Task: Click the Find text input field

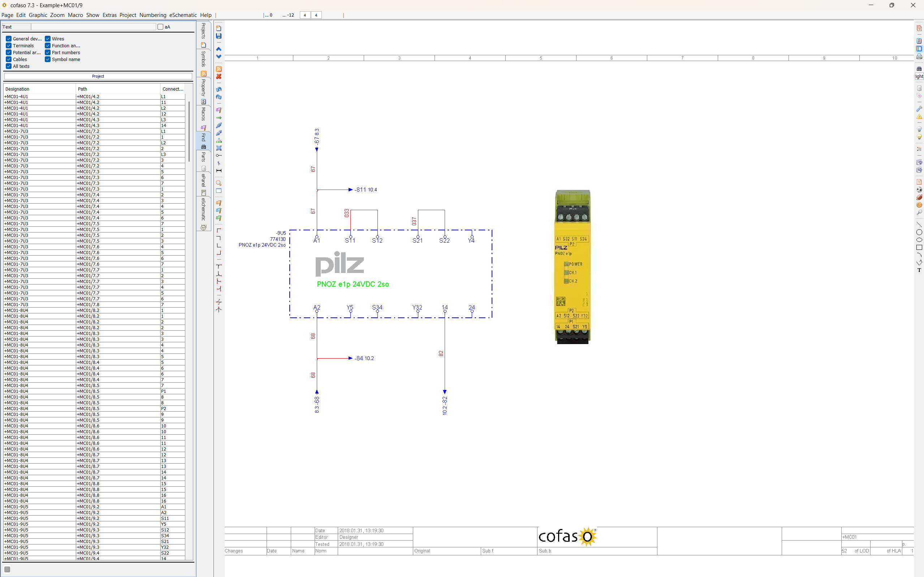Action: (x=94, y=27)
